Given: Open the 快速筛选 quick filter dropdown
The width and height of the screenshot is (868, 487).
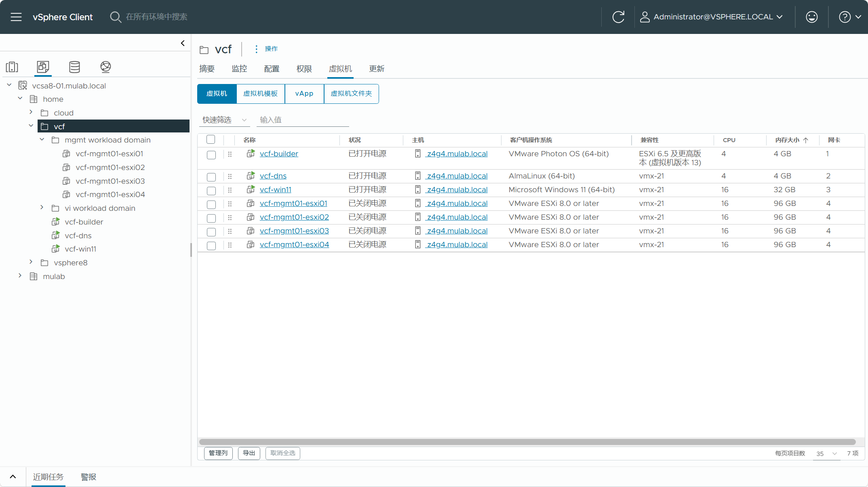Looking at the screenshot, I should pyautogui.click(x=225, y=120).
